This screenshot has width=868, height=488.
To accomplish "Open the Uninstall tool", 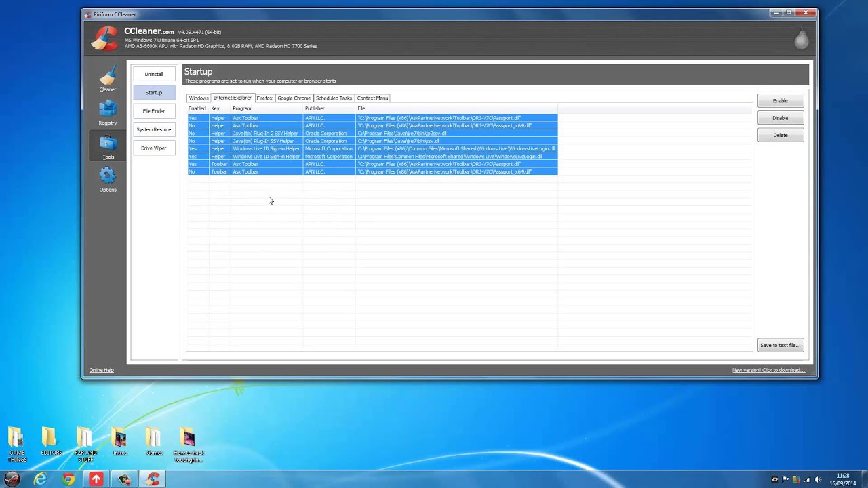I will pos(154,74).
